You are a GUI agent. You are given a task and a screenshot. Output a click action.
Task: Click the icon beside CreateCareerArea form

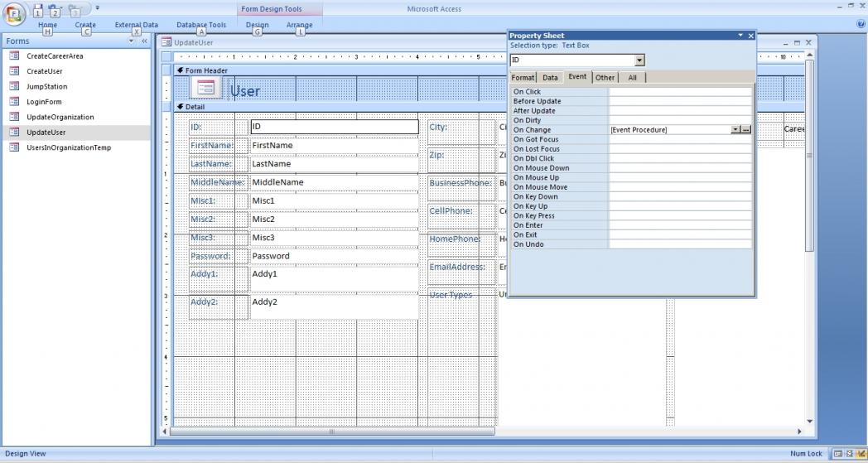point(14,56)
